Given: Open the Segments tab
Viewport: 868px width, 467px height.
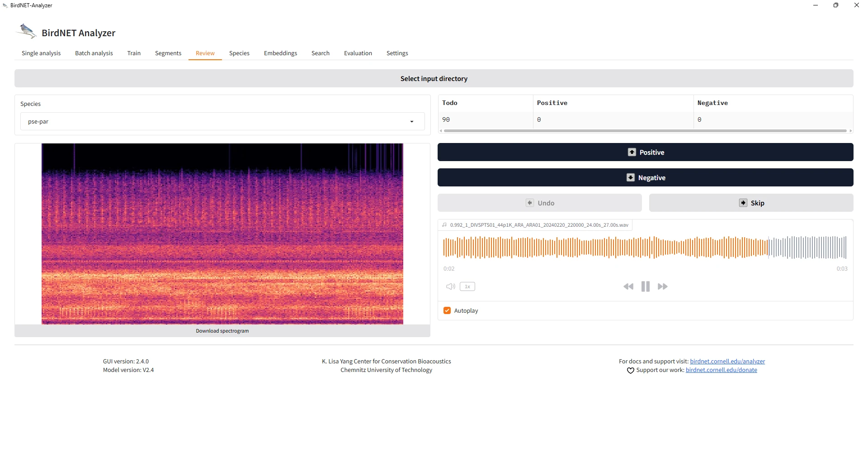Looking at the screenshot, I should point(168,53).
